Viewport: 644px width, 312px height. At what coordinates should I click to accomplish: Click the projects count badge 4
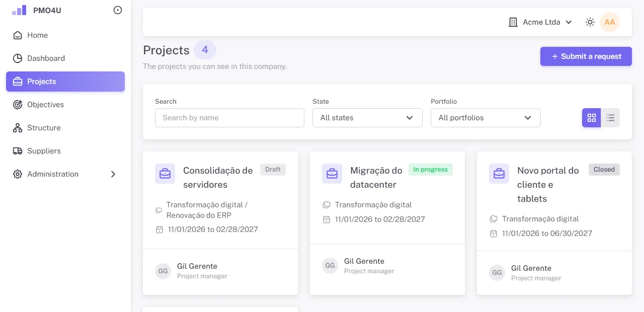pos(205,50)
